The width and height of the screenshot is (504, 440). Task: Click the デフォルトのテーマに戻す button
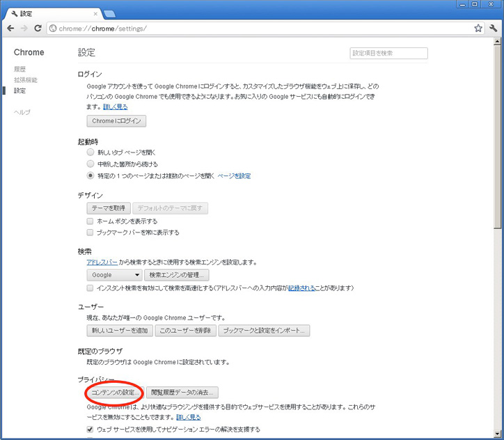tap(170, 208)
